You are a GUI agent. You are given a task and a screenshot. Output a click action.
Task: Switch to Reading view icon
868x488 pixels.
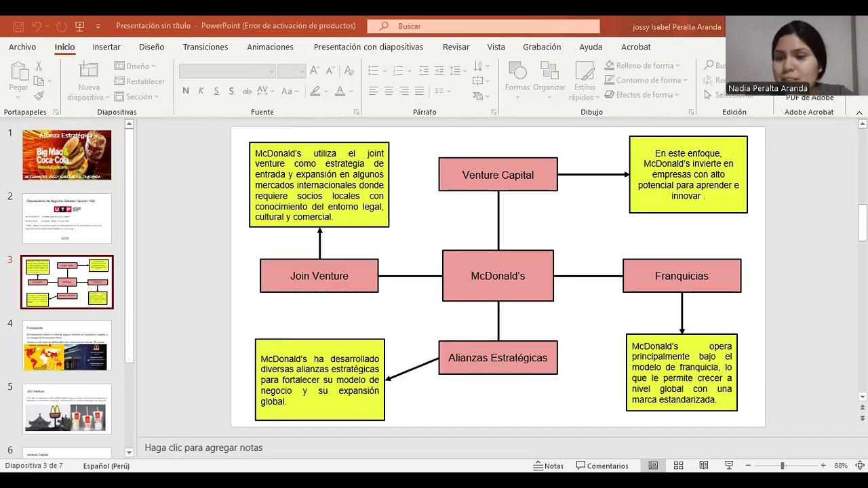point(704,466)
